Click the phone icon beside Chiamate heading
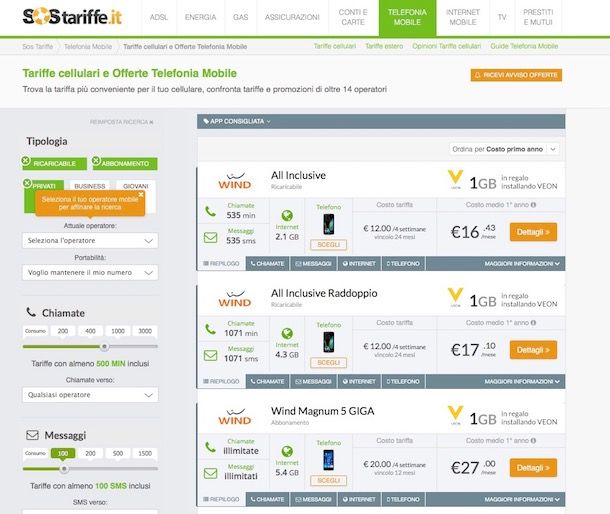 31,312
